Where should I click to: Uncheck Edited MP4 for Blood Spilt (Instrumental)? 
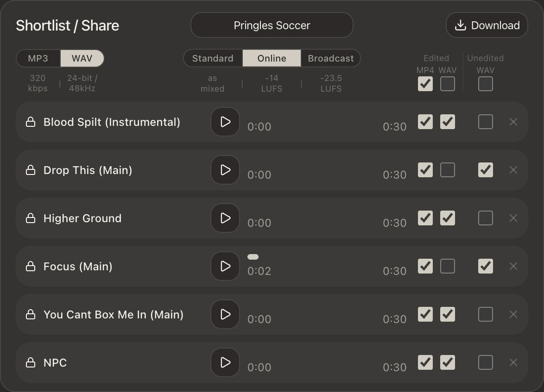tap(425, 122)
